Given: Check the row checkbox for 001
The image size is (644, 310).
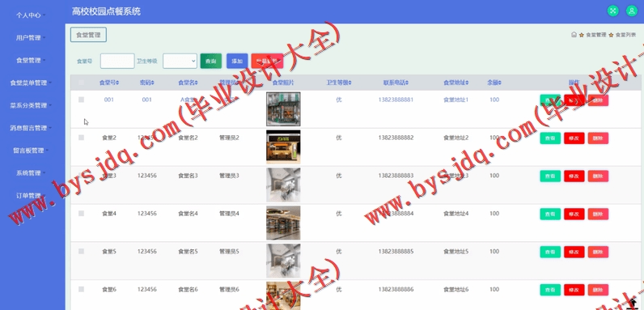Looking at the screenshot, I should click(82, 100).
